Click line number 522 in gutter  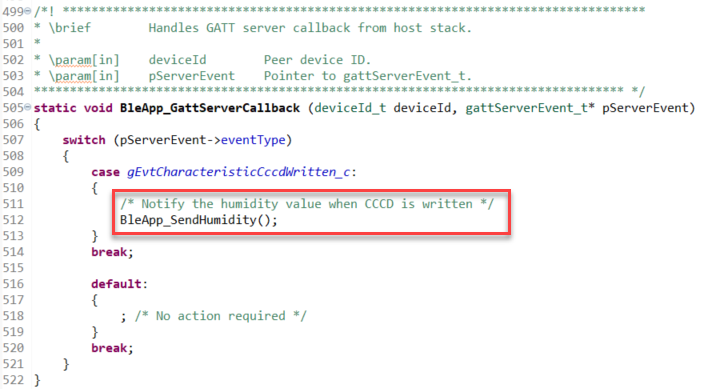tap(13, 380)
